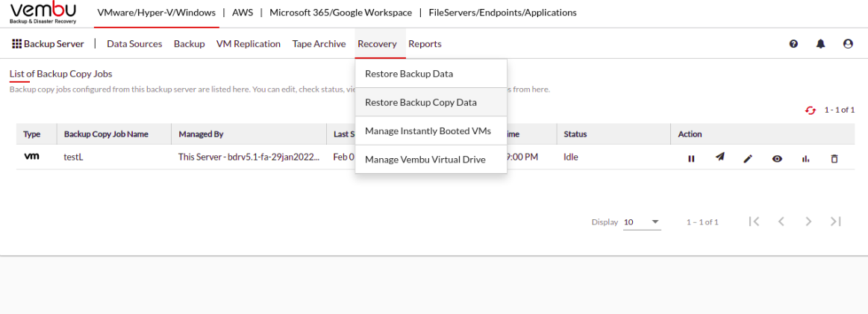
Task: Suspend the testL backup copy job
Action: click(x=691, y=159)
